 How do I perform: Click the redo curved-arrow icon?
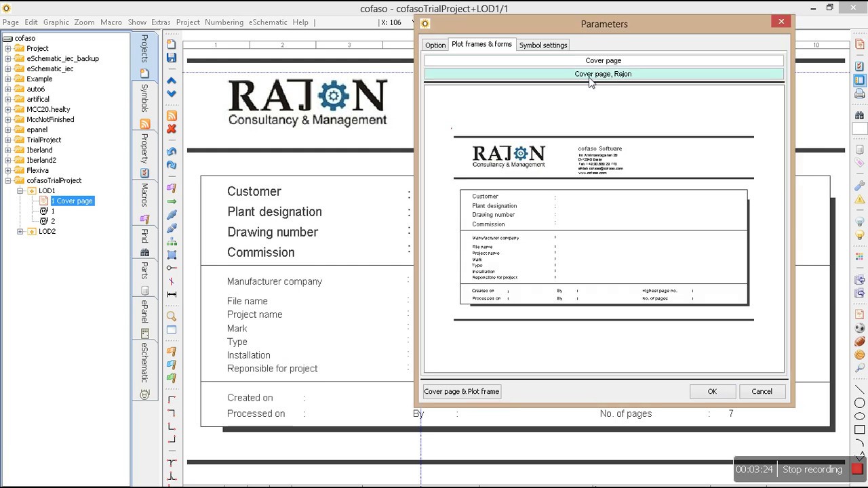[172, 165]
